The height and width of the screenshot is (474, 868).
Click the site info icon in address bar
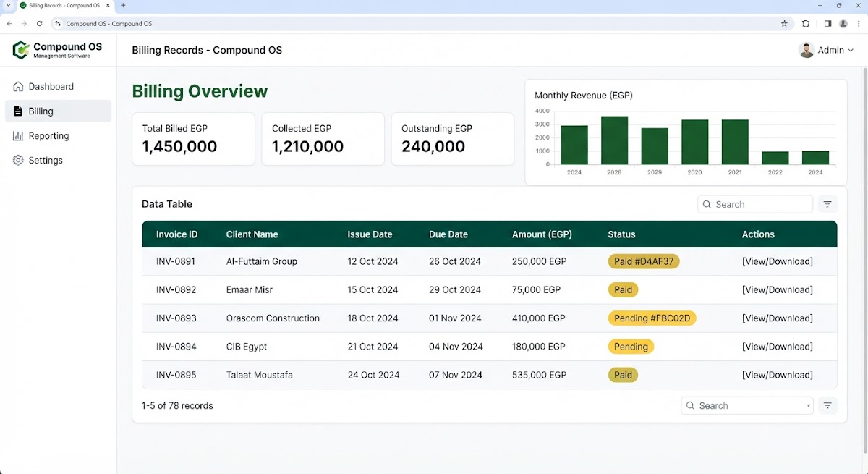(59, 23)
